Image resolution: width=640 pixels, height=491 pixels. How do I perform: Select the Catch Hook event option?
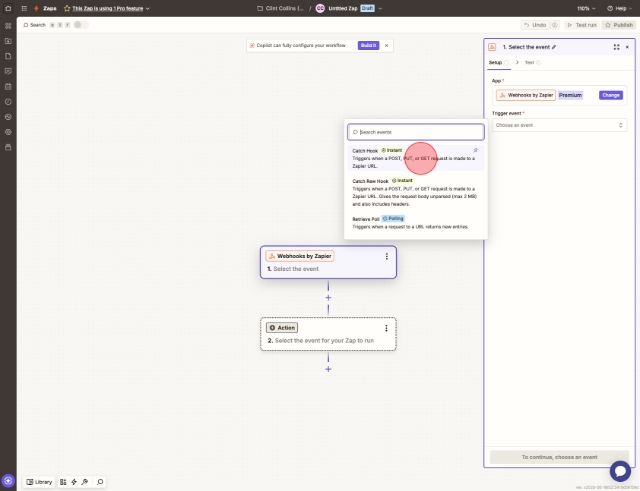click(416, 158)
